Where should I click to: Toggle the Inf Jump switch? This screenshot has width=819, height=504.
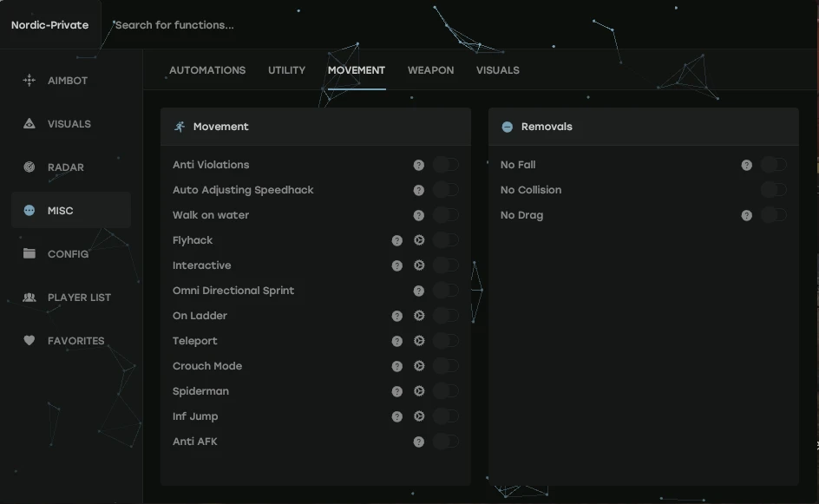pyautogui.click(x=446, y=416)
